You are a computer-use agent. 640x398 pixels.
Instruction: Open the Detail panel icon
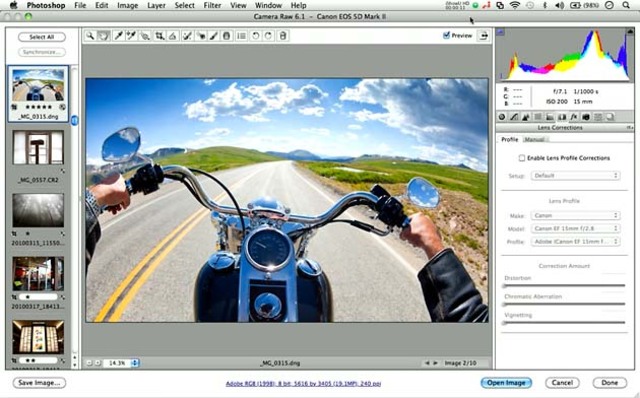526,117
